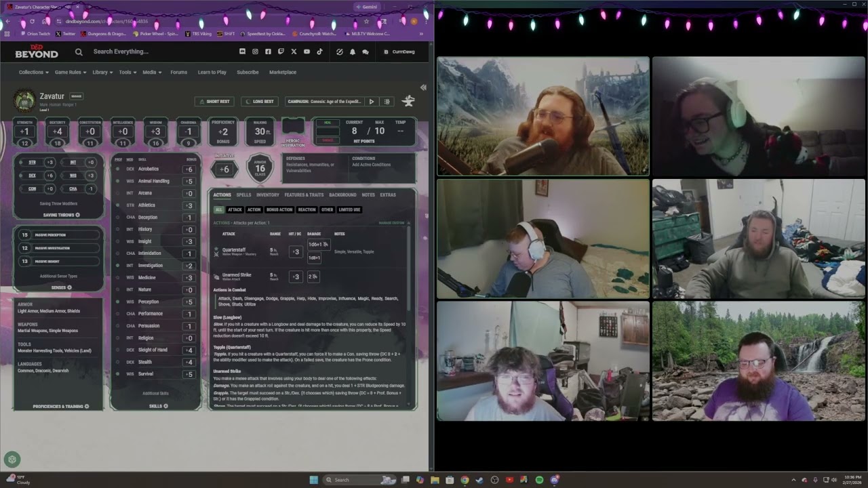Viewport: 868px width, 488px height.
Task: Click the Heal button
Action: 328,123
